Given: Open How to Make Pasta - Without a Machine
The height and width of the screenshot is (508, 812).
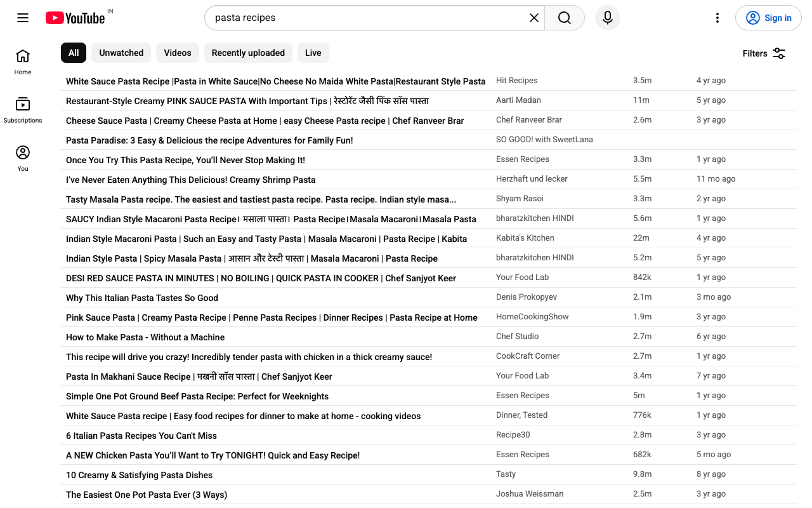Looking at the screenshot, I should pos(145,337).
